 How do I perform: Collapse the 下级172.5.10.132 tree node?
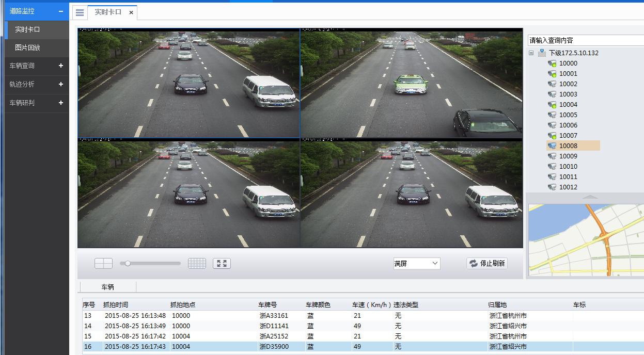point(531,53)
